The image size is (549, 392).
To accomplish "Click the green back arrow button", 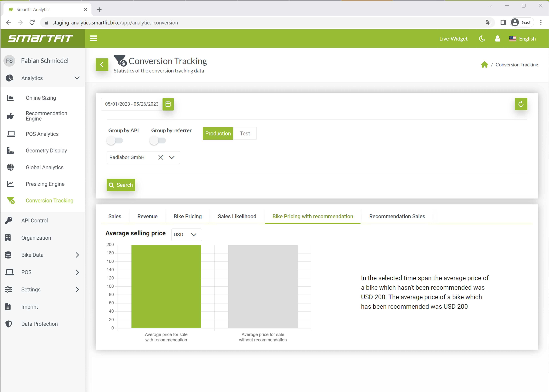I will pyautogui.click(x=102, y=64).
